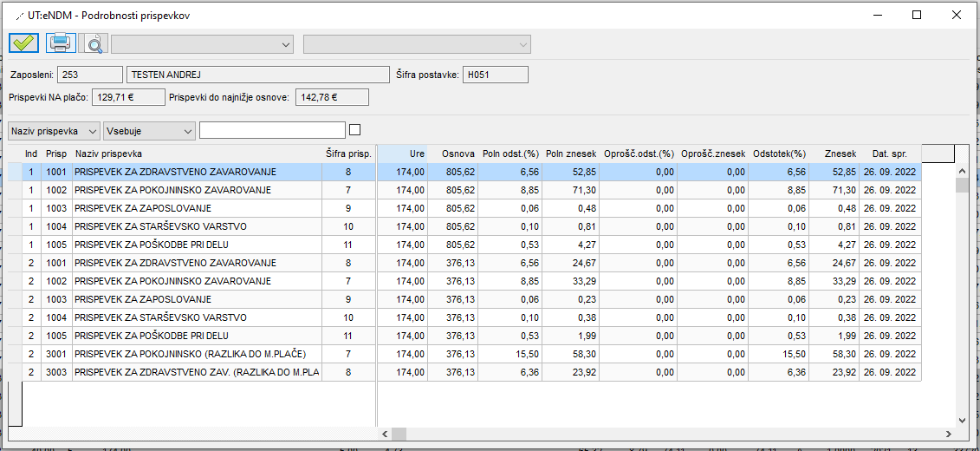Click the Odstotek(%) column header

779,154
